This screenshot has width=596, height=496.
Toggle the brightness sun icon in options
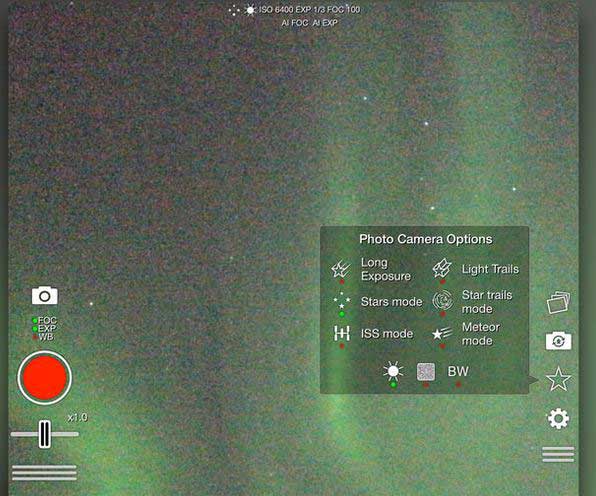pos(393,371)
